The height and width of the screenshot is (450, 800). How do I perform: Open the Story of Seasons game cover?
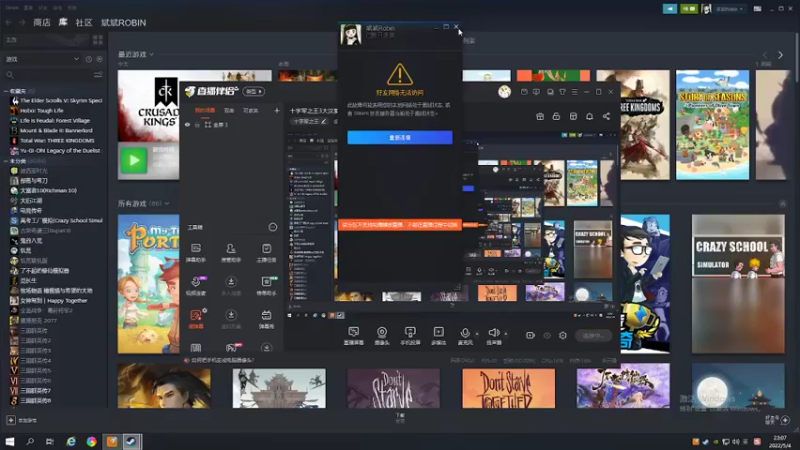coord(712,124)
